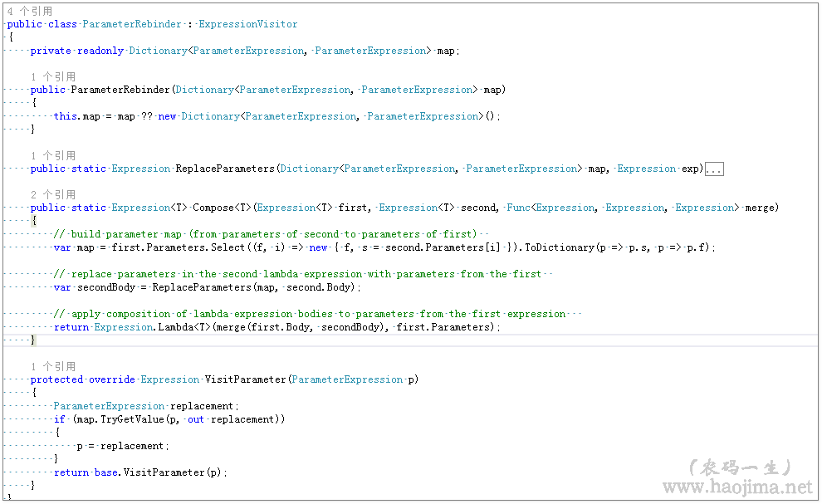Click the '4 个引用' CodeLens above the class
Screen dimensions: 822x504
click(x=29, y=12)
